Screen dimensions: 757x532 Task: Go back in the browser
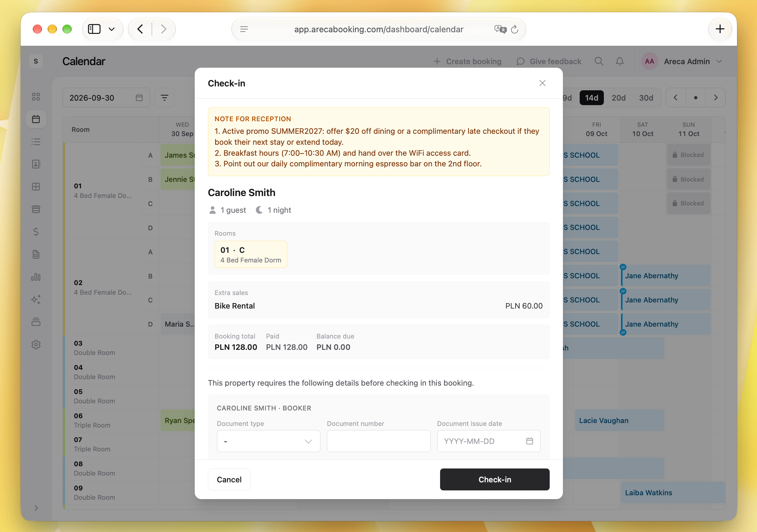(x=140, y=29)
